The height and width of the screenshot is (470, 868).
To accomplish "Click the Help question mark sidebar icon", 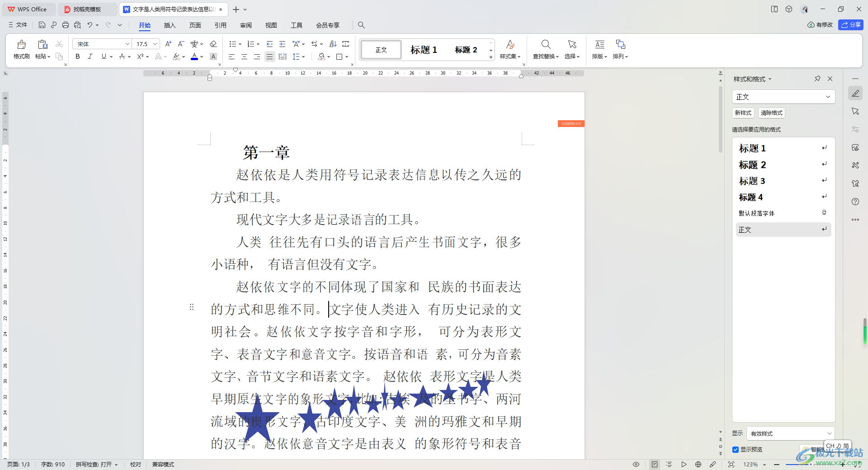I will pos(855,202).
